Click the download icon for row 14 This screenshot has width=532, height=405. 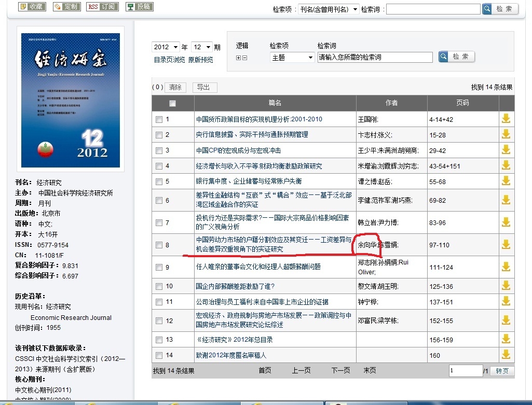(506, 355)
